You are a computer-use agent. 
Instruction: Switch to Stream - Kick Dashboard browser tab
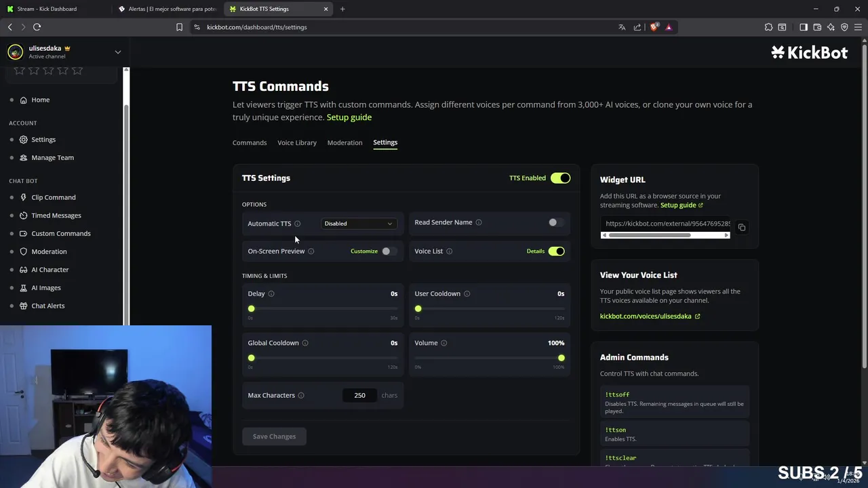pyautogui.click(x=51, y=9)
